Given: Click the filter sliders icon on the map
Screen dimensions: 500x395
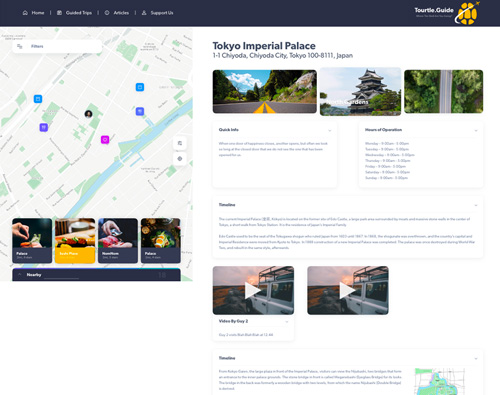Looking at the screenshot, I should point(20,46).
